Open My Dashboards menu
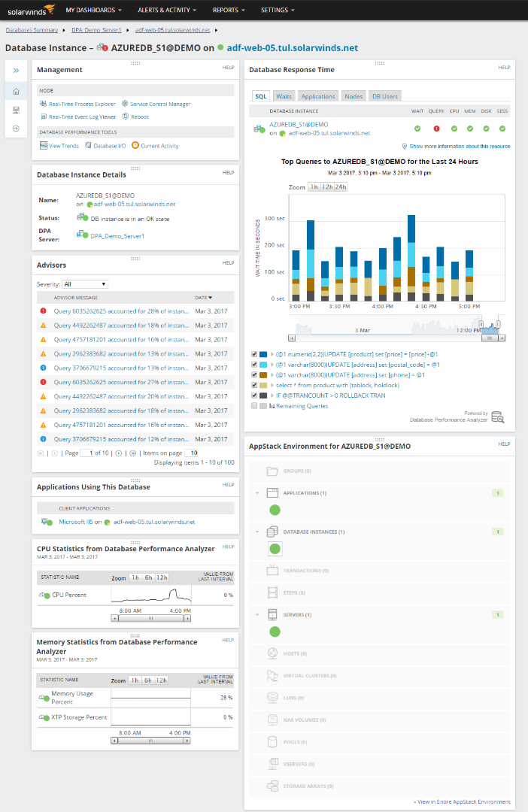 (x=94, y=10)
